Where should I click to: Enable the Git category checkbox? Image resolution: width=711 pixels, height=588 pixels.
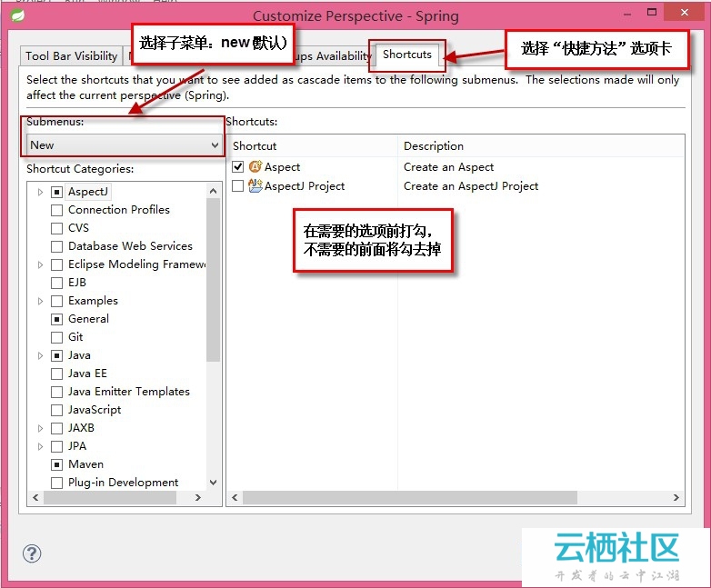coord(56,337)
